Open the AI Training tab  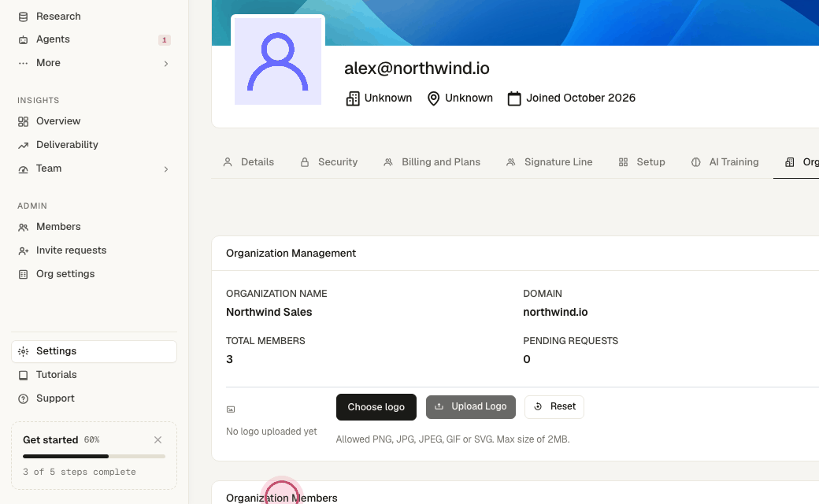(x=725, y=162)
